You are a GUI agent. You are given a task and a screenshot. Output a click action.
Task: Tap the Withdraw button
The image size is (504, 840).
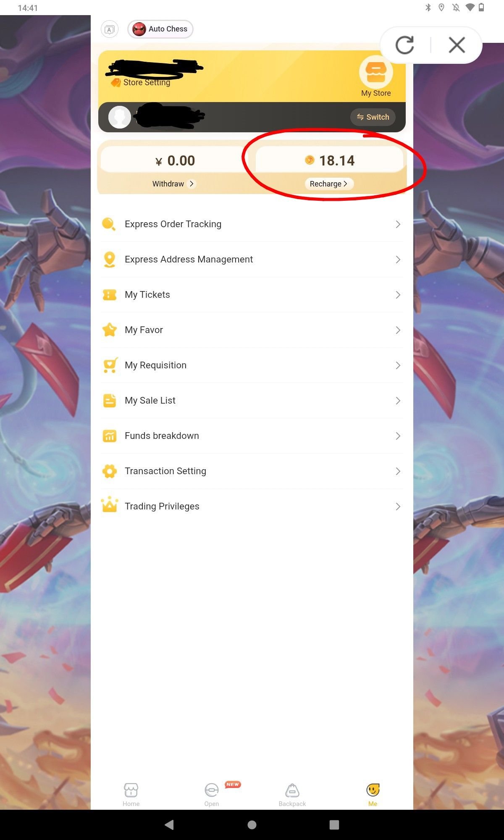(x=173, y=184)
